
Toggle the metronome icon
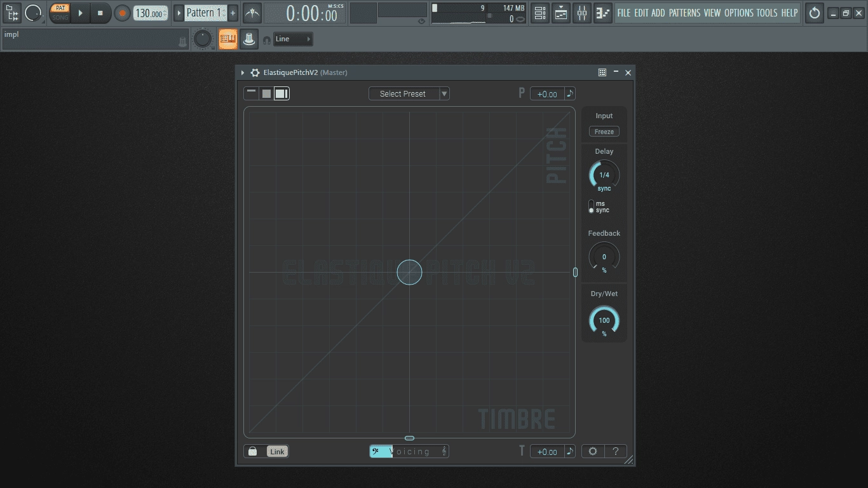252,13
